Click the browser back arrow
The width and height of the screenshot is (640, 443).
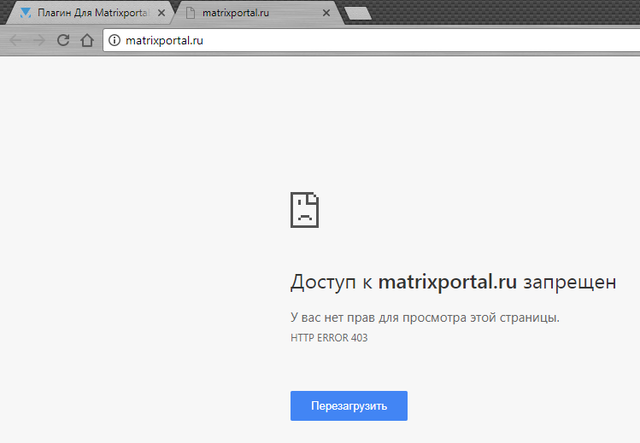[x=17, y=40]
